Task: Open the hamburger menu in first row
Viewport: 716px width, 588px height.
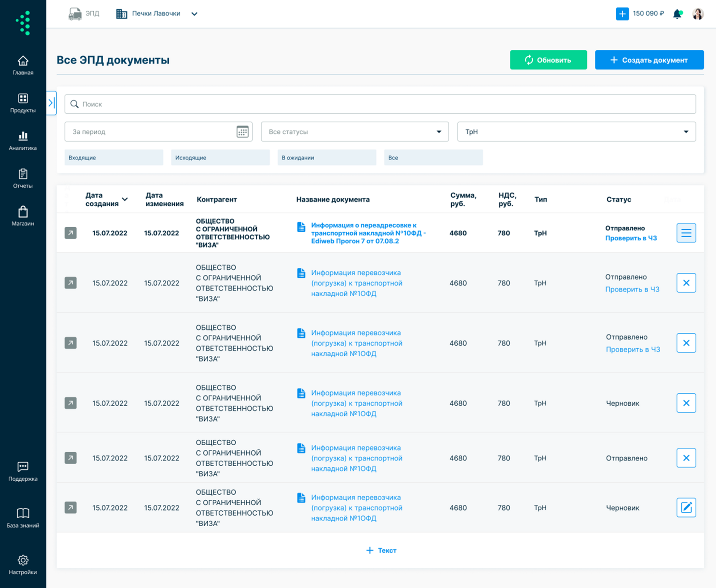Action: tap(686, 233)
